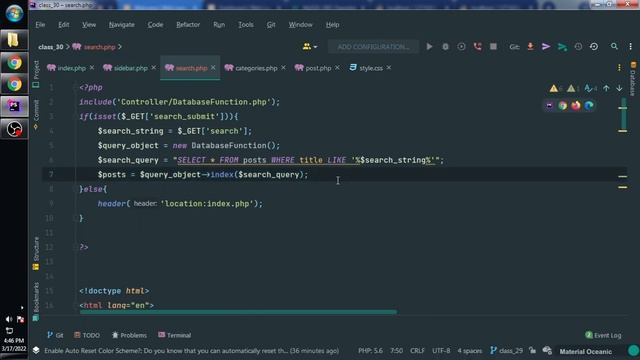The width and height of the screenshot is (640, 360).
Task: Open the Terminal tool window button
Action: tap(175, 335)
